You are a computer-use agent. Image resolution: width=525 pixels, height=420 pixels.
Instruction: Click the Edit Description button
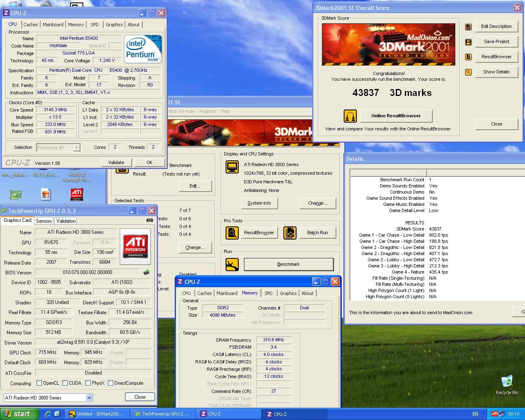(x=496, y=26)
